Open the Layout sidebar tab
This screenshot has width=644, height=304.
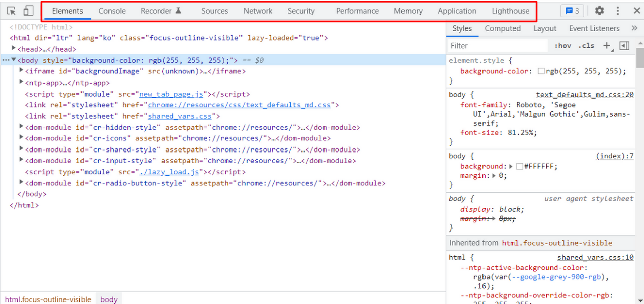point(545,28)
